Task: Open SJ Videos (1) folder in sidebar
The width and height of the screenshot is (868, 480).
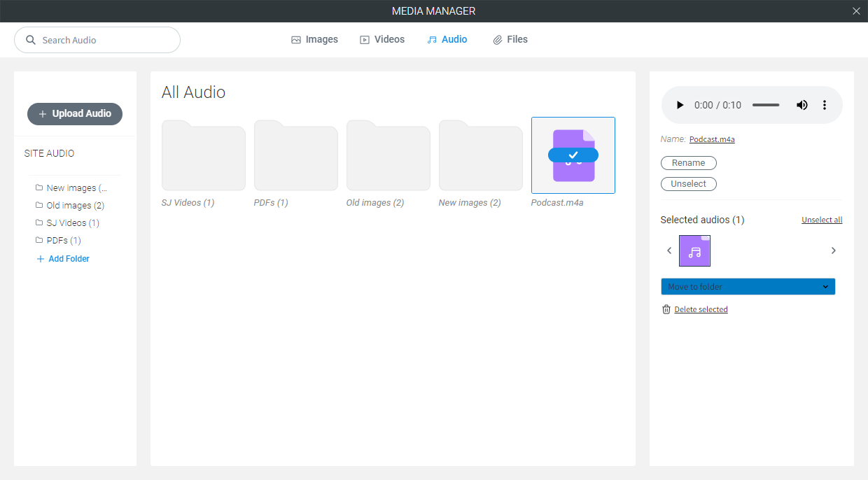Action: click(67, 223)
